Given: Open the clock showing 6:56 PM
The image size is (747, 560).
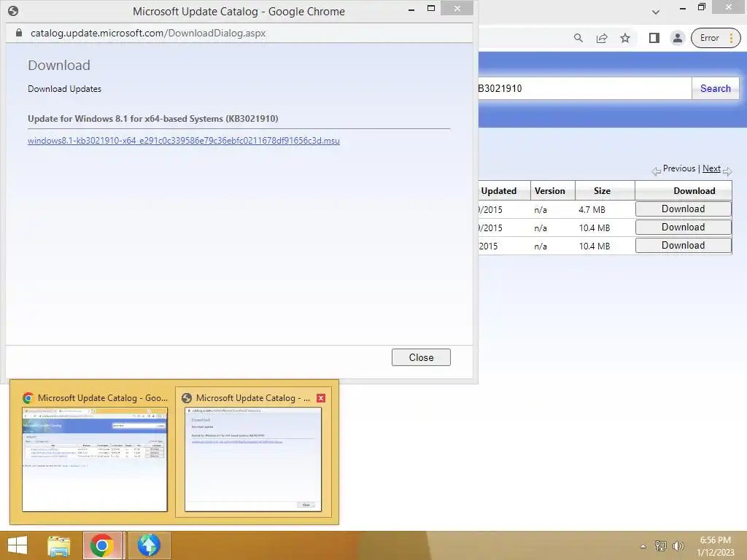Looking at the screenshot, I should (x=715, y=545).
